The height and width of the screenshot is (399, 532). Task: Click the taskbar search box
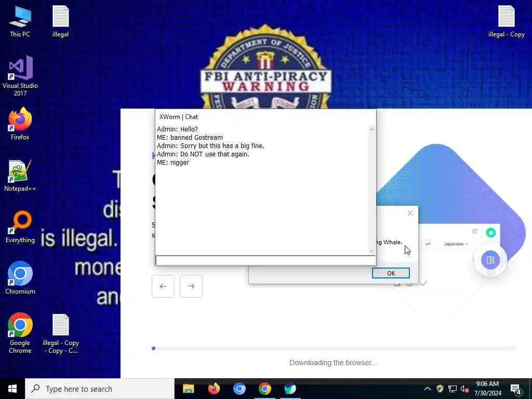100,389
